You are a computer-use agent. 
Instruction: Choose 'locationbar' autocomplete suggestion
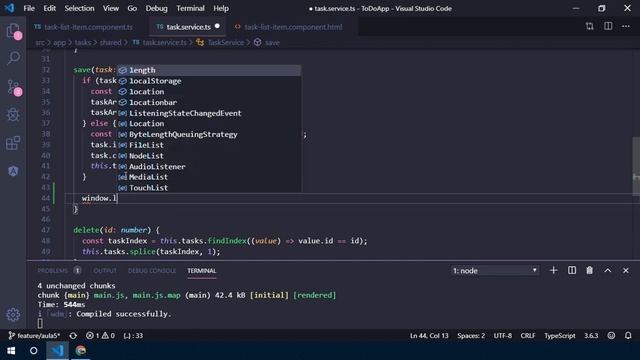pyautogui.click(x=209, y=102)
